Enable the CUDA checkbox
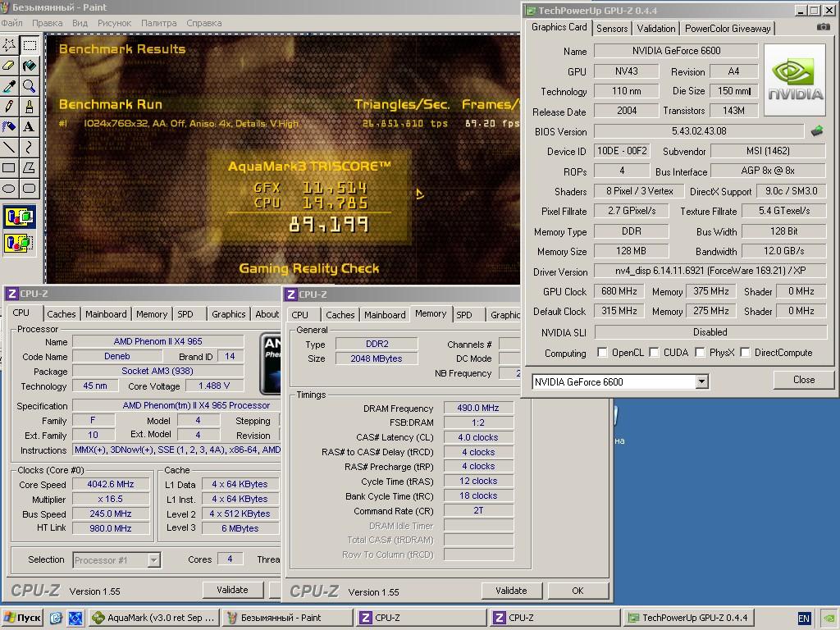This screenshot has height=630, width=840. 654,353
